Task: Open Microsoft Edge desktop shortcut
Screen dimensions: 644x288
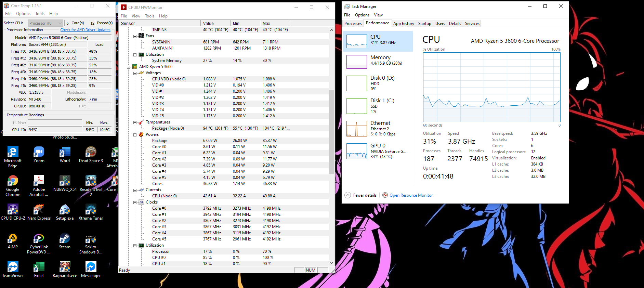Action: coord(13,157)
